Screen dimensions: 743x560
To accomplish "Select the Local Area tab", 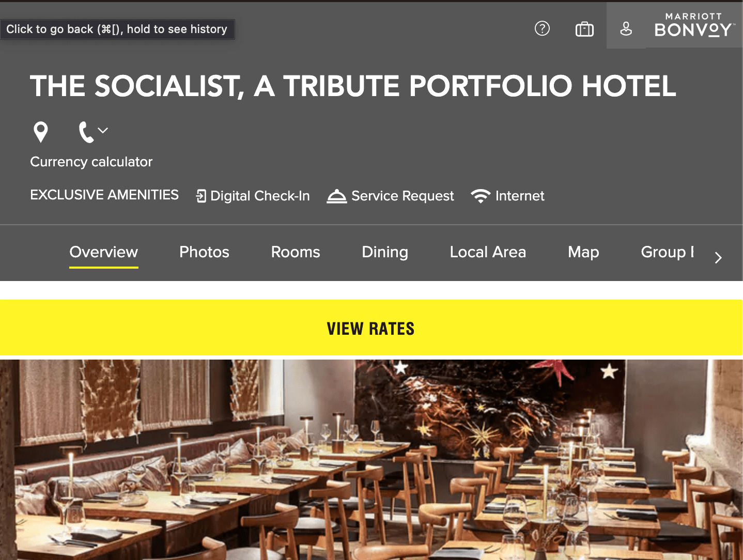I will pos(488,252).
